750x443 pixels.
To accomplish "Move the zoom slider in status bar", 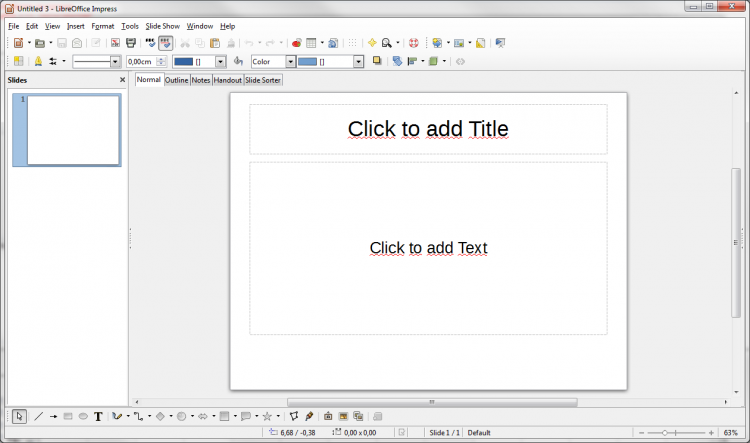I will [x=664, y=433].
